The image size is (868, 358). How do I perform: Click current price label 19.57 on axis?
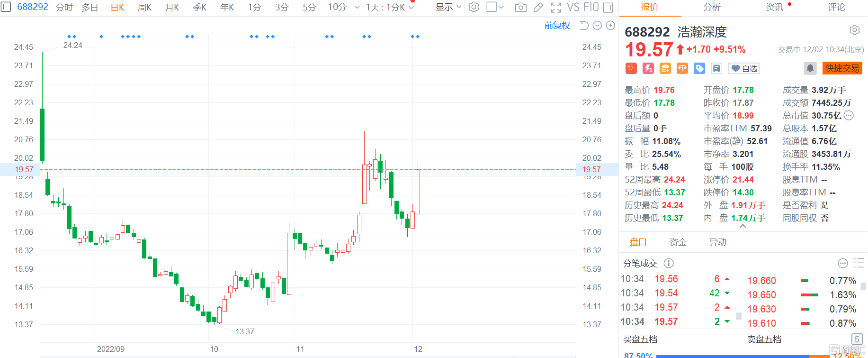[x=24, y=169]
